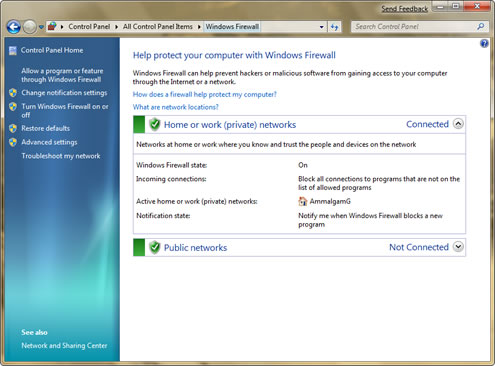Viewport: 495px width, 366px height.
Task: Select All Control Panel Items breadcrumb
Action: tap(158, 27)
